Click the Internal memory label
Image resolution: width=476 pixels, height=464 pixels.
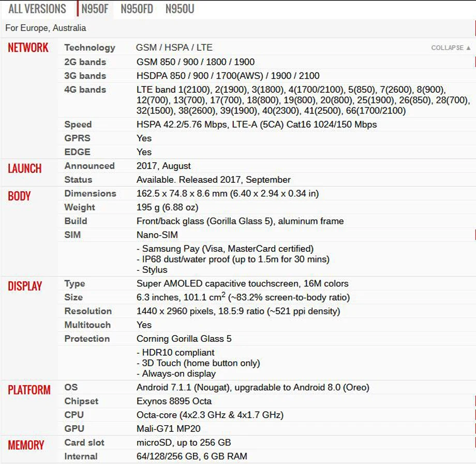coord(81,456)
